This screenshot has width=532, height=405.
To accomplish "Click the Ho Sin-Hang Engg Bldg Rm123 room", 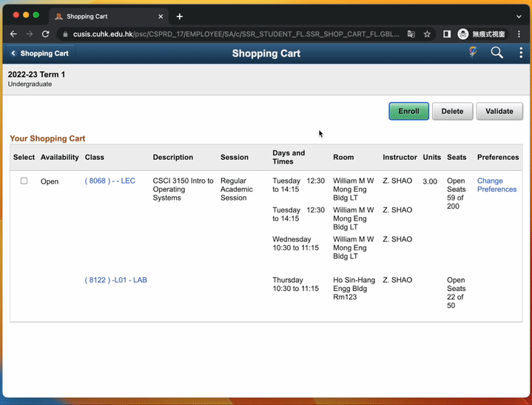I will [x=354, y=288].
